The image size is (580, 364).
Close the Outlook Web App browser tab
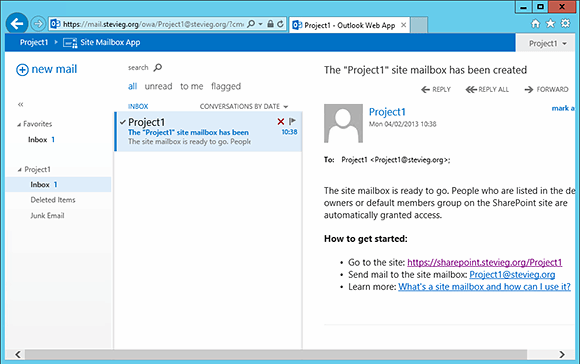click(x=404, y=25)
